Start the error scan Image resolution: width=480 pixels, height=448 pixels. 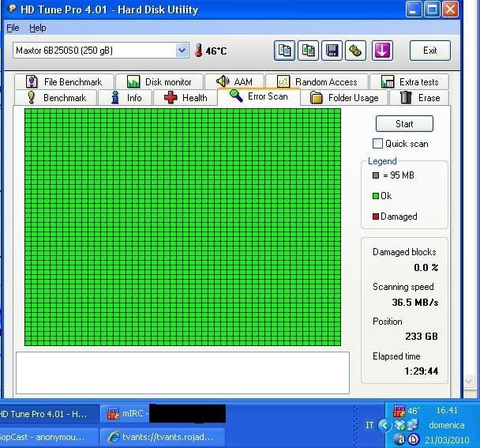tap(404, 124)
